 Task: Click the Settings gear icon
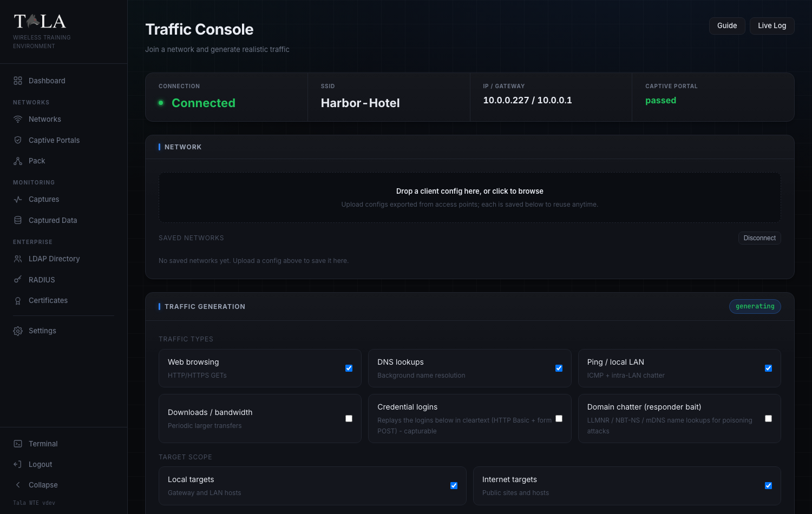(18, 331)
